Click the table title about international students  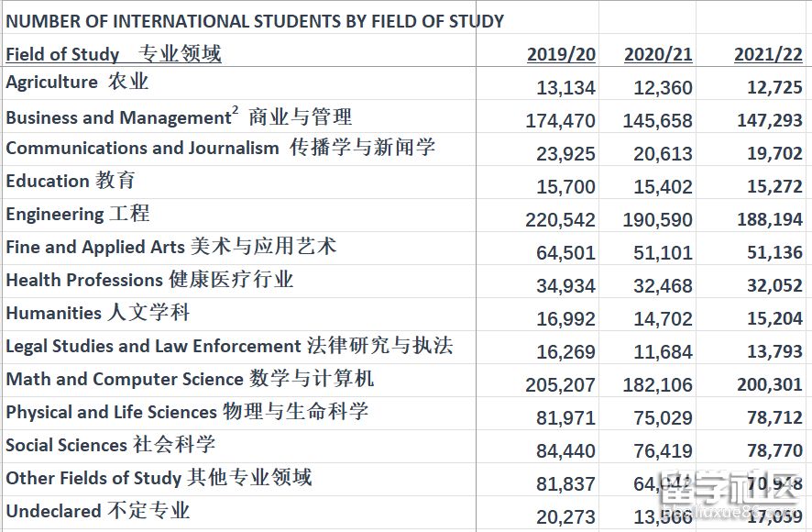pos(255,21)
